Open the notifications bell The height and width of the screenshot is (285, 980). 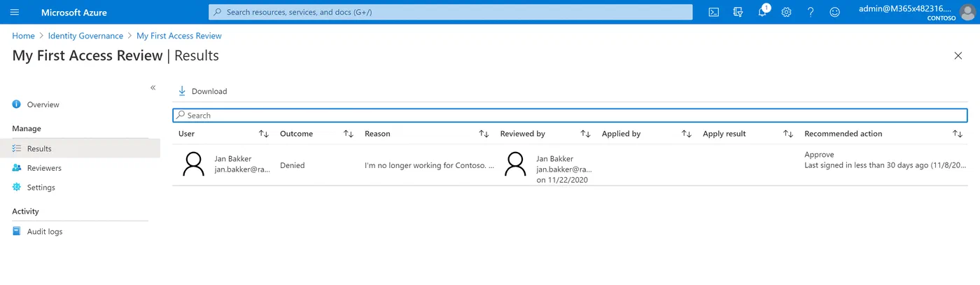(762, 12)
